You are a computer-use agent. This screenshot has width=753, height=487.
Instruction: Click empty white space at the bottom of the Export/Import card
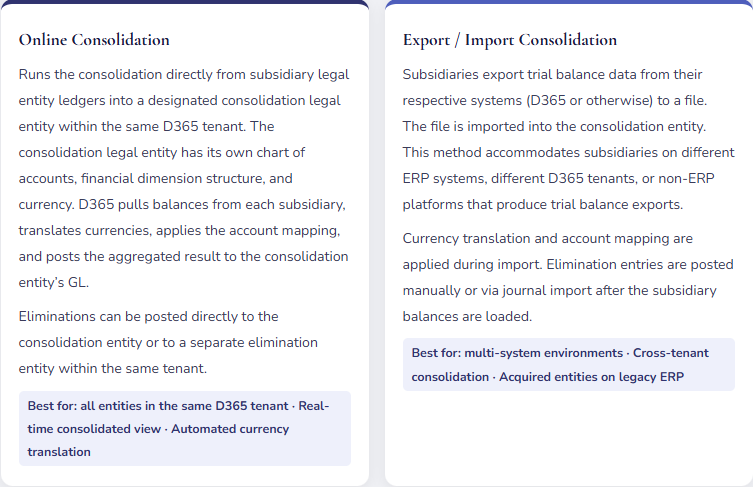point(568,440)
